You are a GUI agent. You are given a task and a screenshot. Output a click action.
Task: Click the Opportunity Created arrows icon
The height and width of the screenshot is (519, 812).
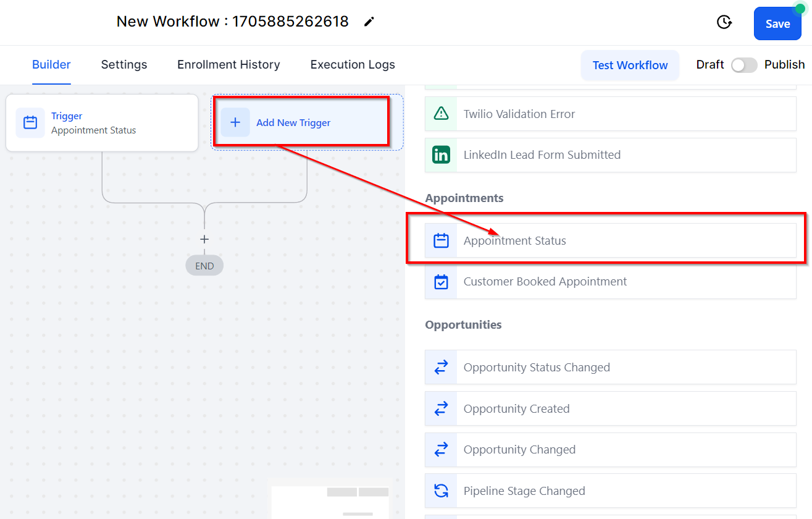(441, 408)
